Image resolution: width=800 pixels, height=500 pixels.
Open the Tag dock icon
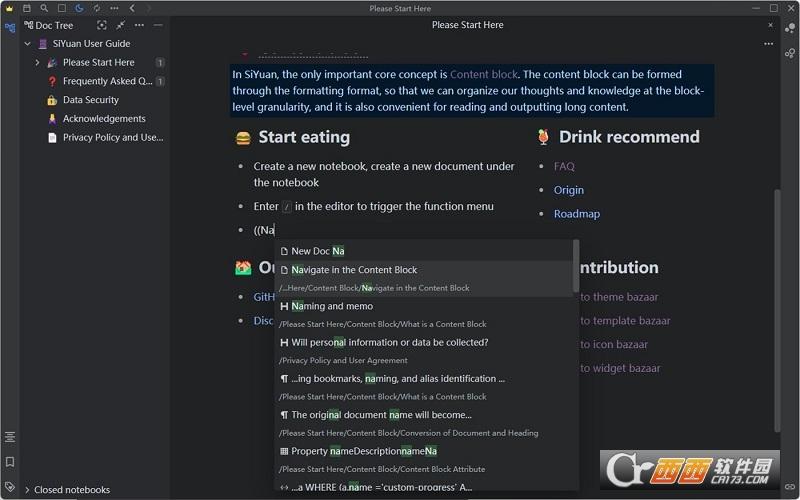coord(10,486)
